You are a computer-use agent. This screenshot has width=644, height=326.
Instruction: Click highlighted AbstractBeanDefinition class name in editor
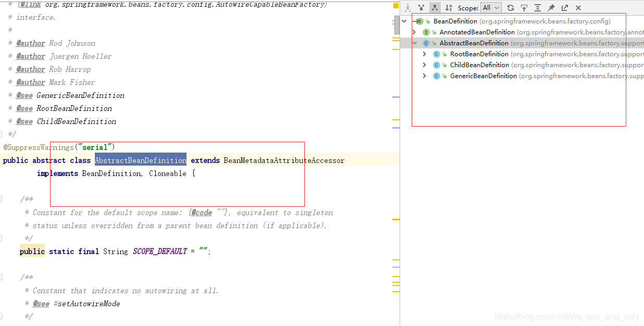(x=141, y=160)
